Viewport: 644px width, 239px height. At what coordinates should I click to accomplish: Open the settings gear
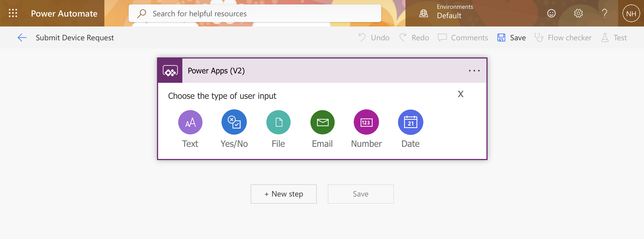coord(578,13)
